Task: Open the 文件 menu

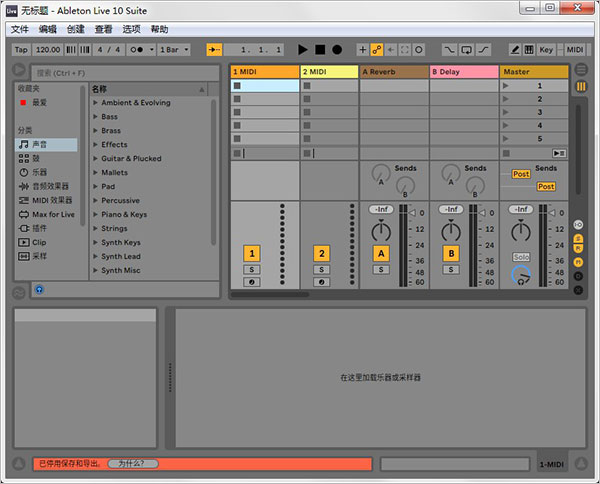Action: [20, 29]
